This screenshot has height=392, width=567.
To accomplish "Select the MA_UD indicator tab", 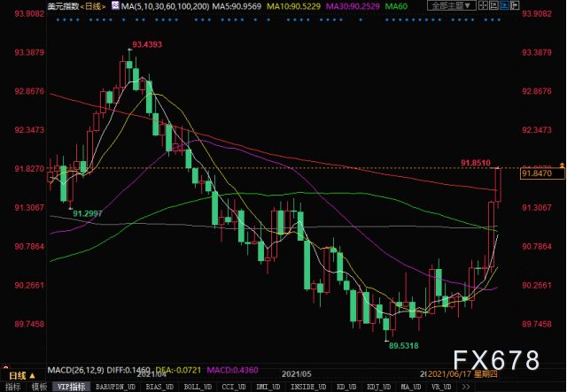I will [x=411, y=387].
